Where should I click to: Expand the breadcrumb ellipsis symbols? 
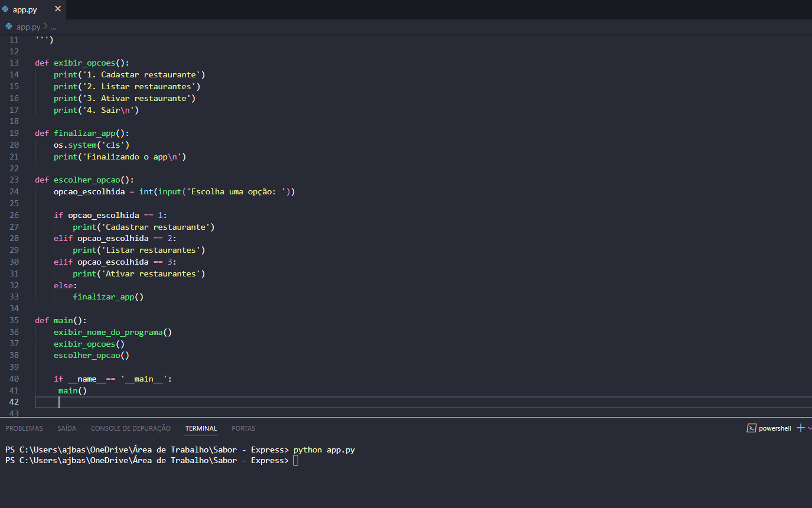point(53,27)
